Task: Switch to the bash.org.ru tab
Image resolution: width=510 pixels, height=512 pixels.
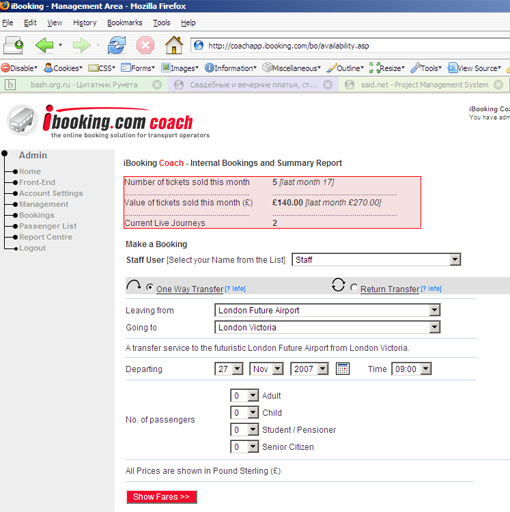Action: click(x=83, y=85)
